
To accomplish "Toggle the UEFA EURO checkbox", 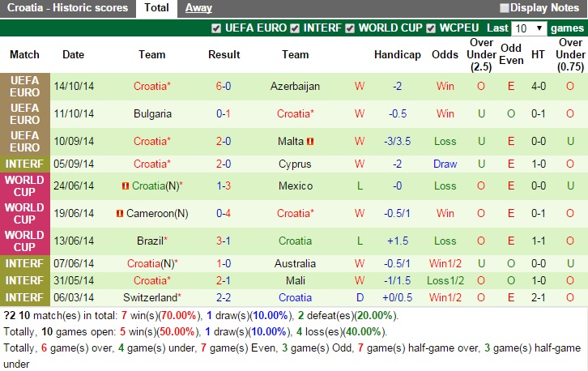I will tap(216, 28).
